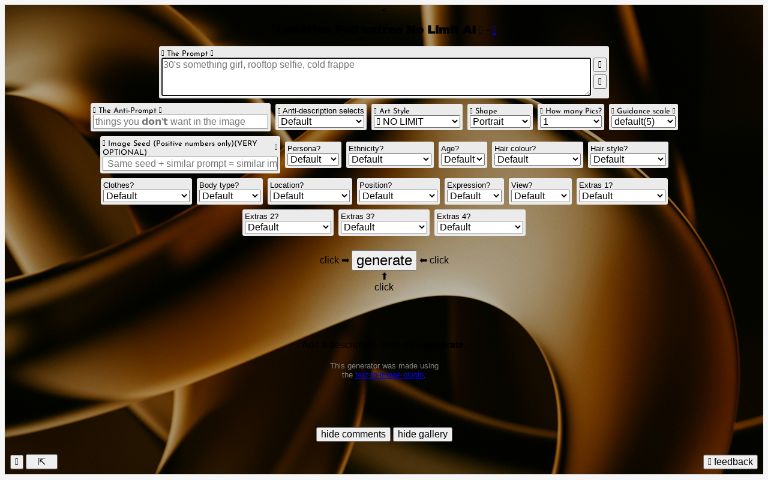The width and height of the screenshot is (768, 480).
Task: Open the feedback button
Action: click(x=730, y=462)
